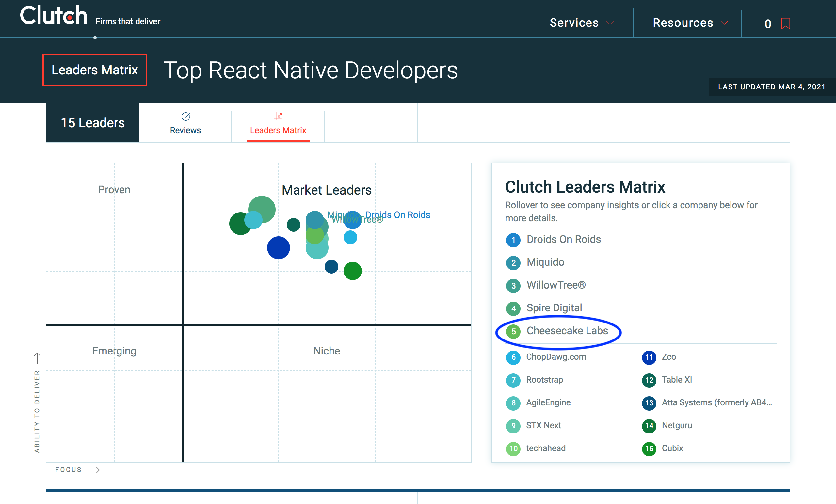Select Zco in the list

[x=669, y=357]
